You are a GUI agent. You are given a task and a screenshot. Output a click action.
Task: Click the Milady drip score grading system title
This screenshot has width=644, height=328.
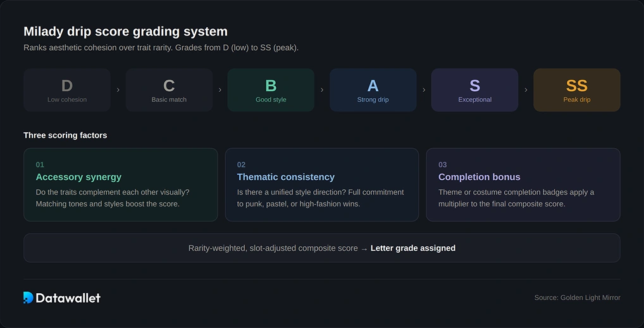[125, 31]
